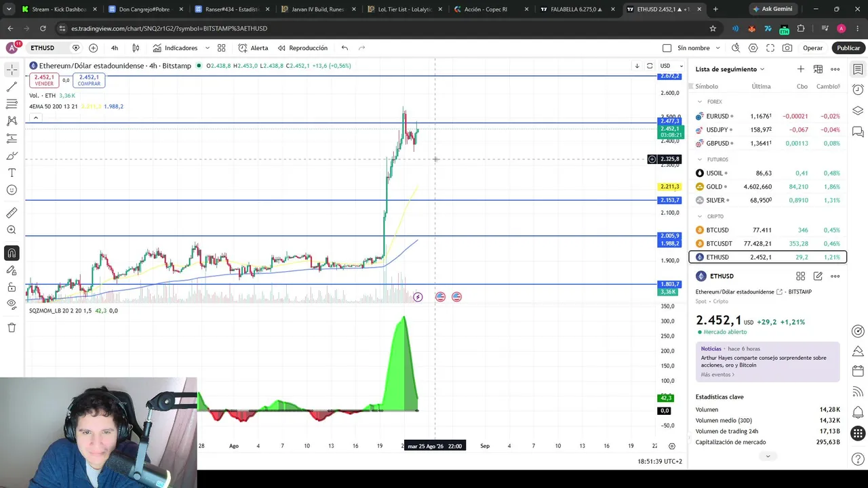This screenshot has height=488, width=868.
Task: Open the chats panel icon
Action: click(x=858, y=131)
